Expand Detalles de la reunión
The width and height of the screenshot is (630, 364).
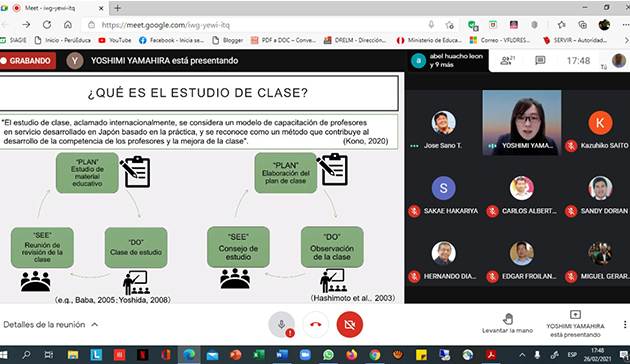[x=51, y=324]
